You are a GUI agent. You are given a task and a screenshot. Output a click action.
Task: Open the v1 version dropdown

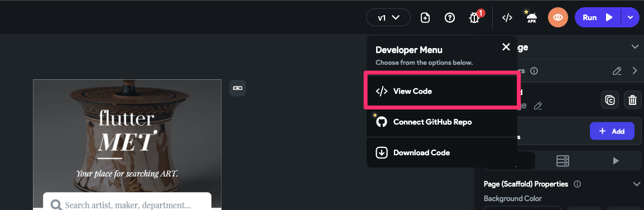(388, 18)
